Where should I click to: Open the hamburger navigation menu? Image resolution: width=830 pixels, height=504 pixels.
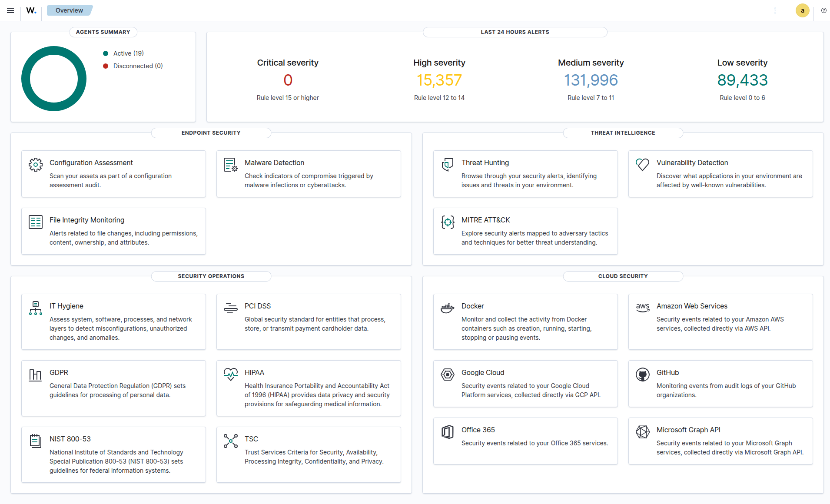pos(10,10)
